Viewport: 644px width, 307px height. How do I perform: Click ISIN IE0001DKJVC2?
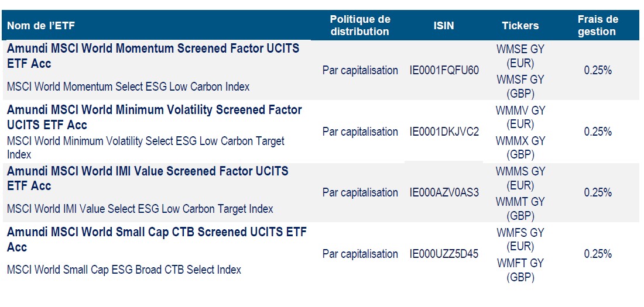pyautogui.click(x=444, y=132)
